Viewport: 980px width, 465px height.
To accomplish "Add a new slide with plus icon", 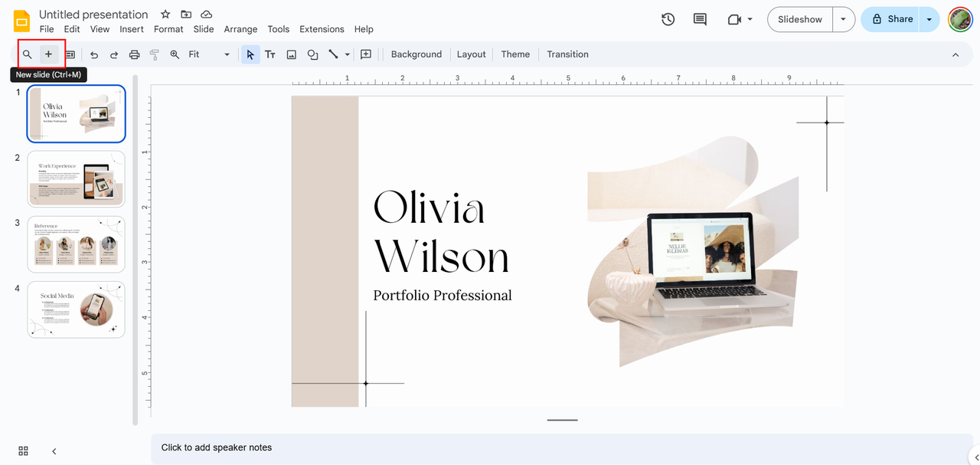I will pyautogui.click(x=48, y=54).
